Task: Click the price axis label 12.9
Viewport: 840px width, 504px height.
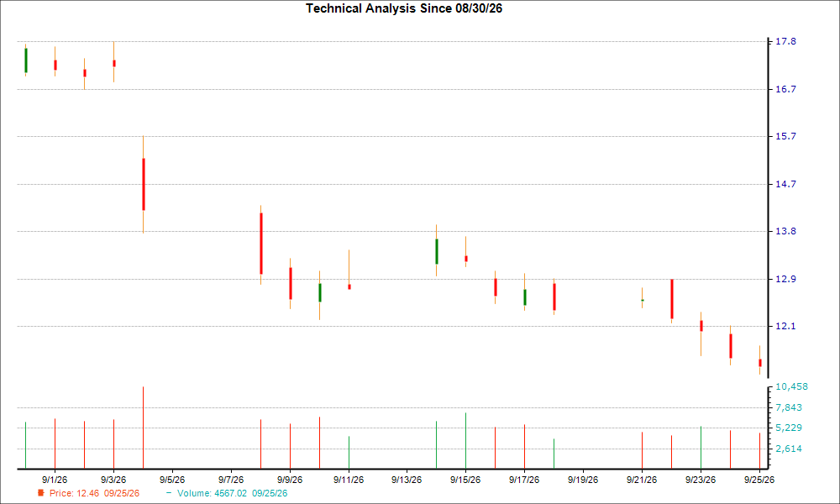Action: click(785, 279)
